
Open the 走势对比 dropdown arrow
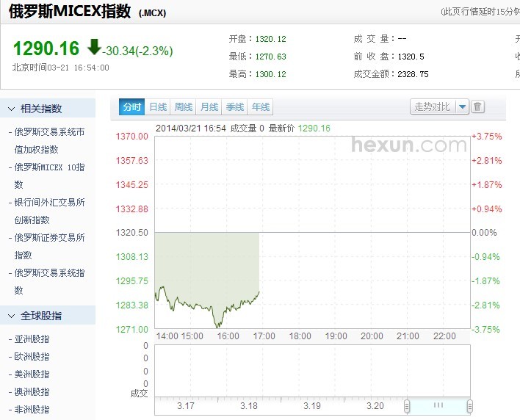pos(462,107)
